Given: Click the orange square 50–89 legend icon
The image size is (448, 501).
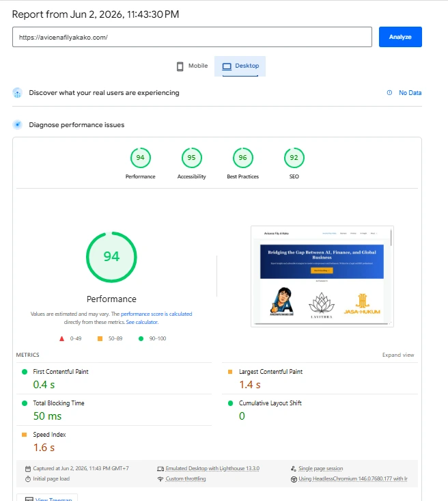Looking at the screenshot, I should 100,338.
